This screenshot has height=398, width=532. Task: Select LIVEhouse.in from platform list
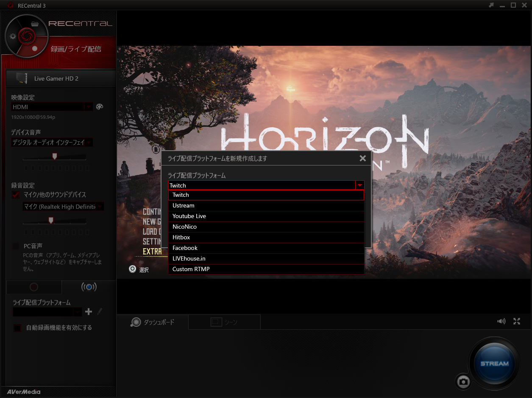pos(266,259)
